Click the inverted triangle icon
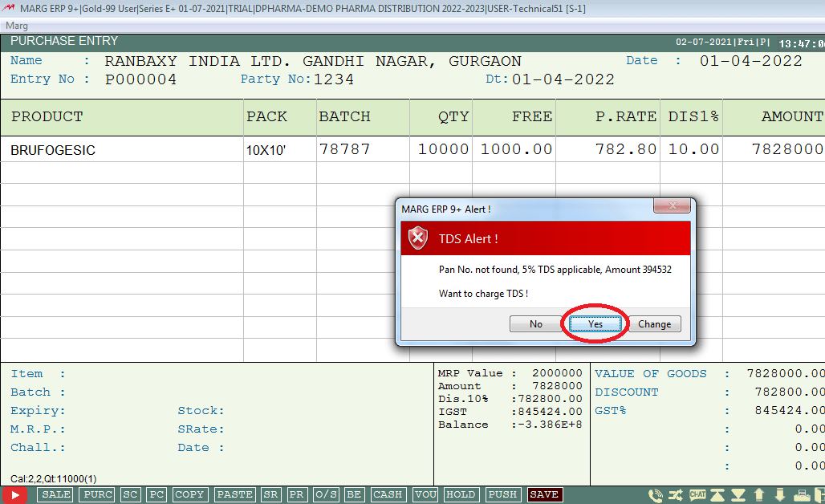This screenshot has width=825, height=504. (738, 494)
